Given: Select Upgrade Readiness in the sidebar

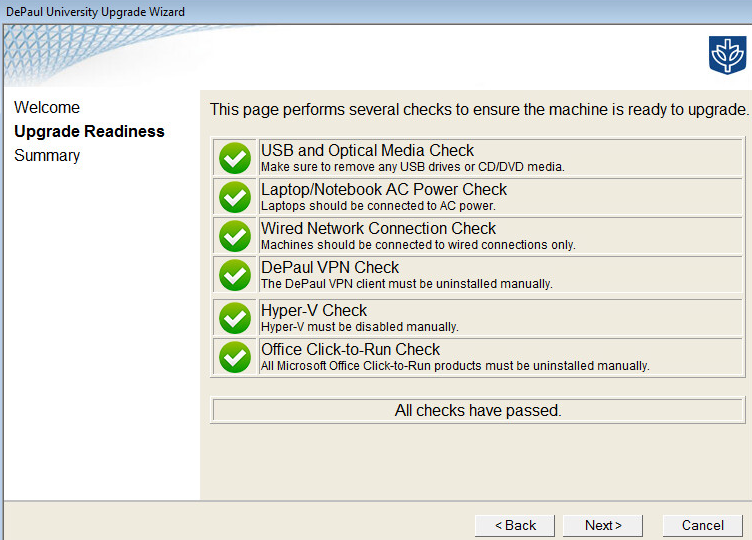Looking at the screenshot, I should coord(89,131).
